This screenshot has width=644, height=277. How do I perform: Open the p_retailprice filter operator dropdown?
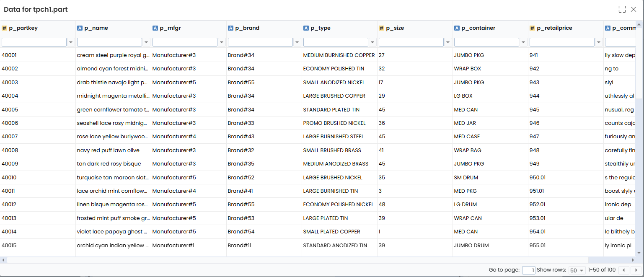(x=599, y=42)
